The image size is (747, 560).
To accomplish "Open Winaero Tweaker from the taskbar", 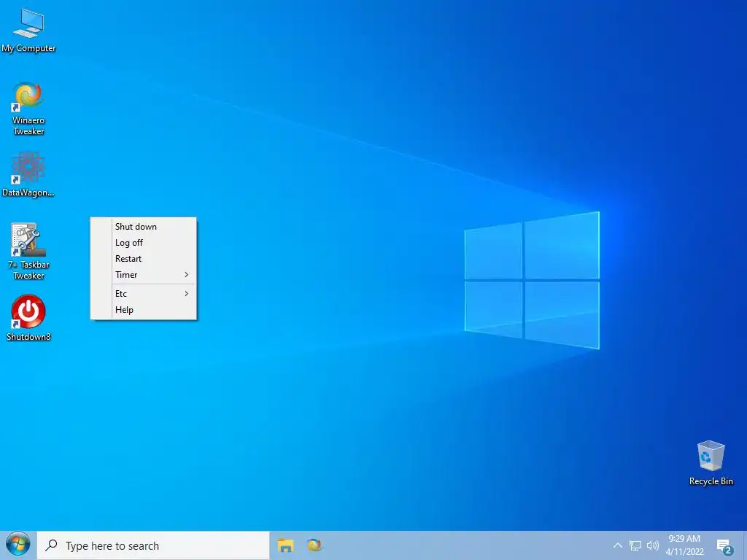I will point(314,545).
